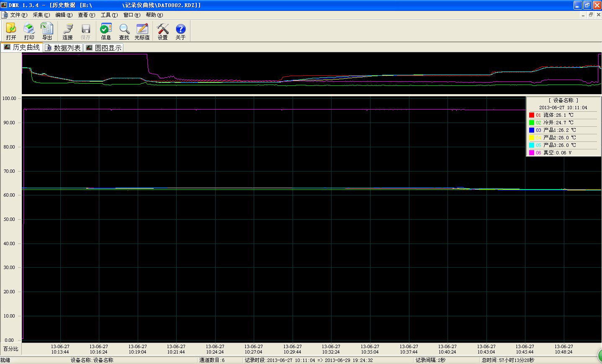The width and height of the screenshot is (602, 364).
Task: Open a data file with 打开 icon
Action: (x=11, y=31)
